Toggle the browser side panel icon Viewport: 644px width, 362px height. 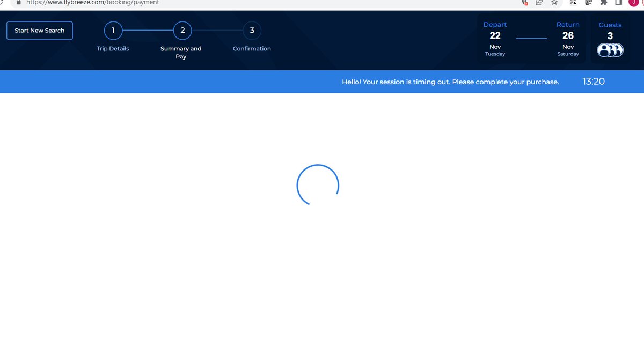tap(618, 3)
